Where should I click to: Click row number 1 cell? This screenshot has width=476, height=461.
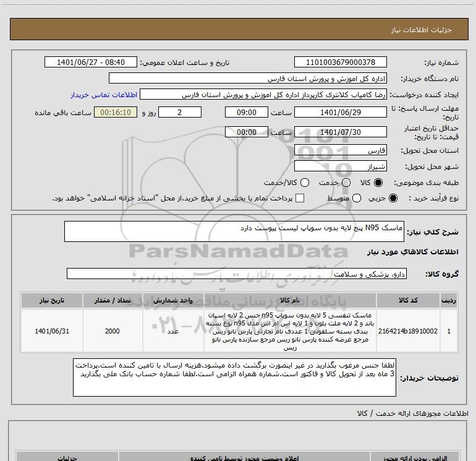449,331
